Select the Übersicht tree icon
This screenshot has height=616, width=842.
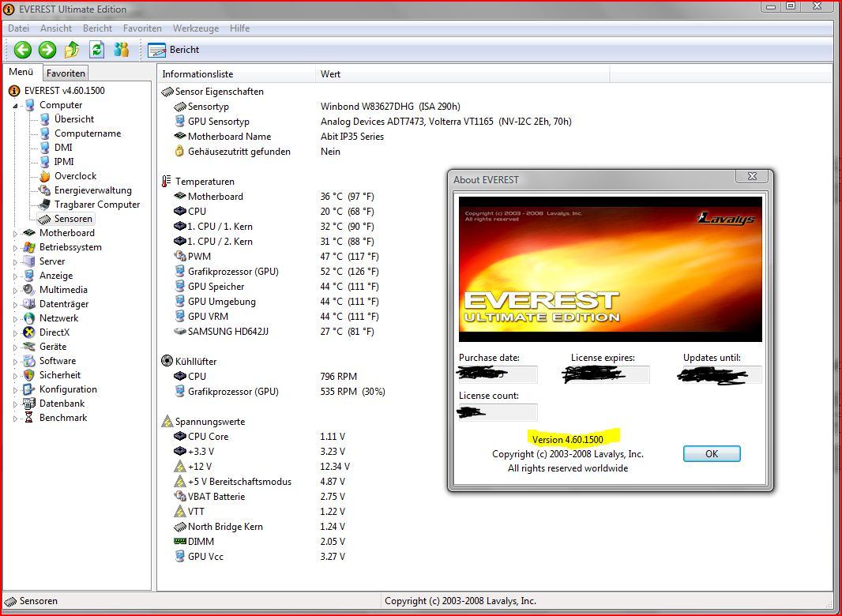click(45, 119)
